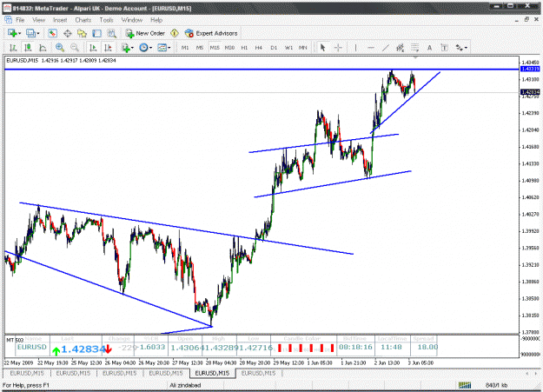
Task: Zoom in on the chart
Action: click(60, 48)
